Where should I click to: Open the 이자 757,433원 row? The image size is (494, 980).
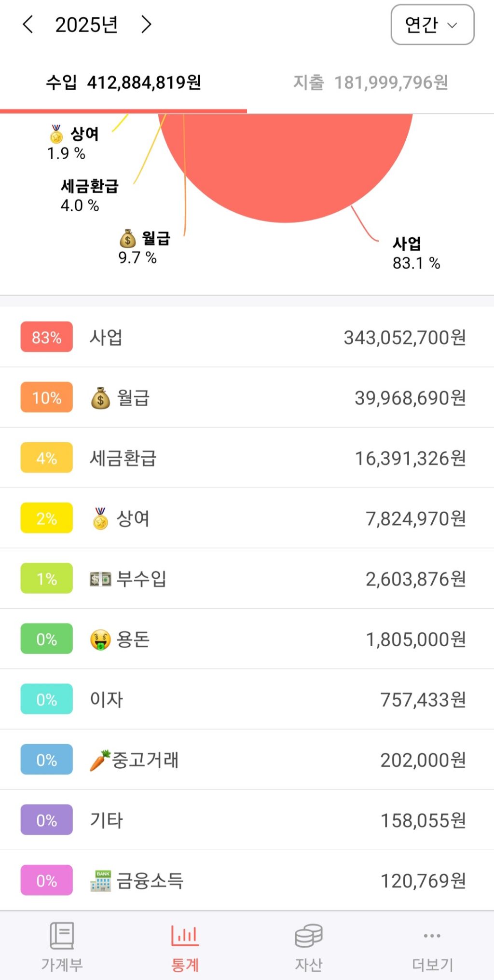(x=247, y=700)
